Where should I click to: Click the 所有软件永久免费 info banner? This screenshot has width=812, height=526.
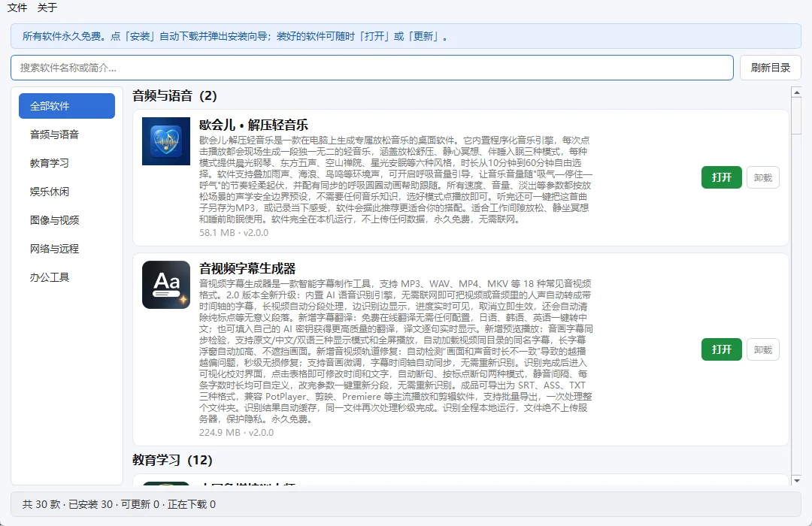point(406,36)
